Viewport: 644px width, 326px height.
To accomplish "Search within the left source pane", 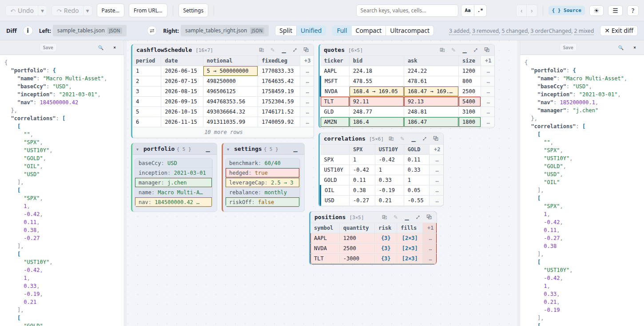I will point(101,47).
